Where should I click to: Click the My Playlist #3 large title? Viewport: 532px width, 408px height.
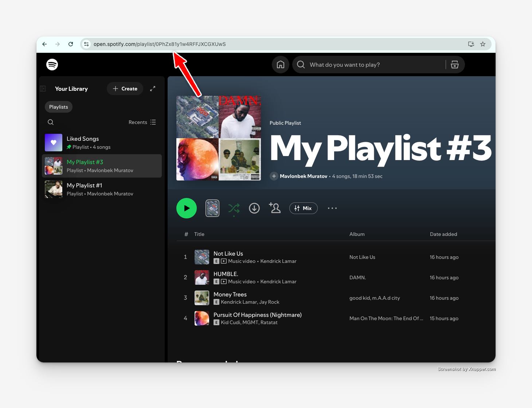tap(381, 148)
